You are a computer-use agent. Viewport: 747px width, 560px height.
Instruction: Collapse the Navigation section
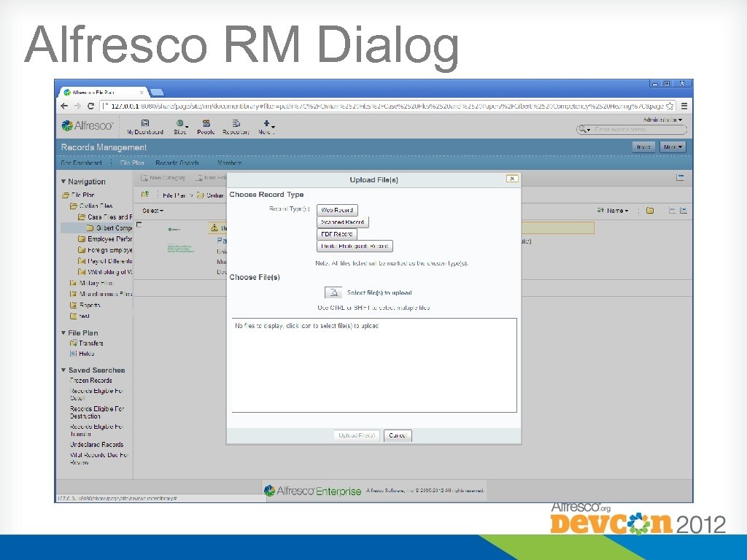[83, 182]
